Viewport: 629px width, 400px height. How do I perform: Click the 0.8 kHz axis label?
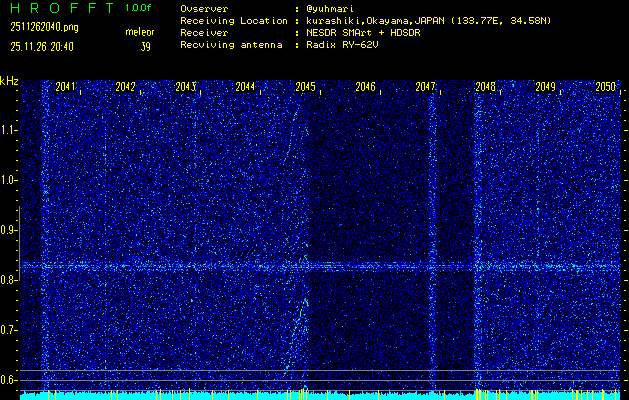[x=8, y=280]
